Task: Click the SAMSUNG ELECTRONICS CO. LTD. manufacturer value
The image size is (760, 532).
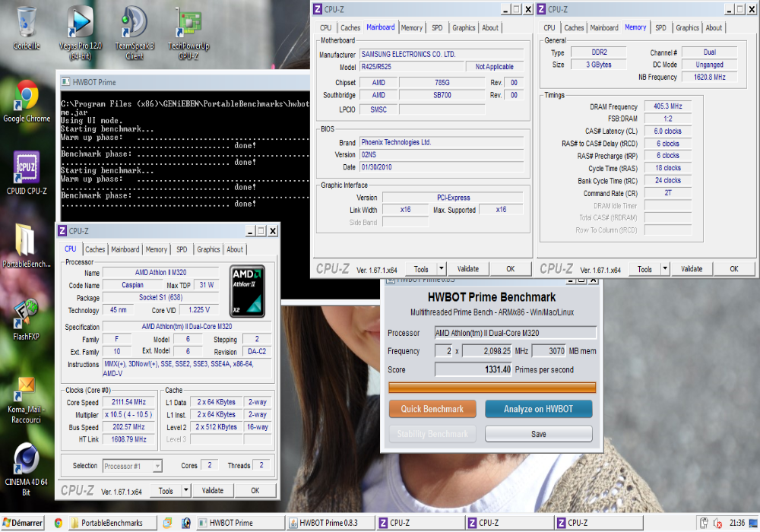Action: click(x=442, y=54)
